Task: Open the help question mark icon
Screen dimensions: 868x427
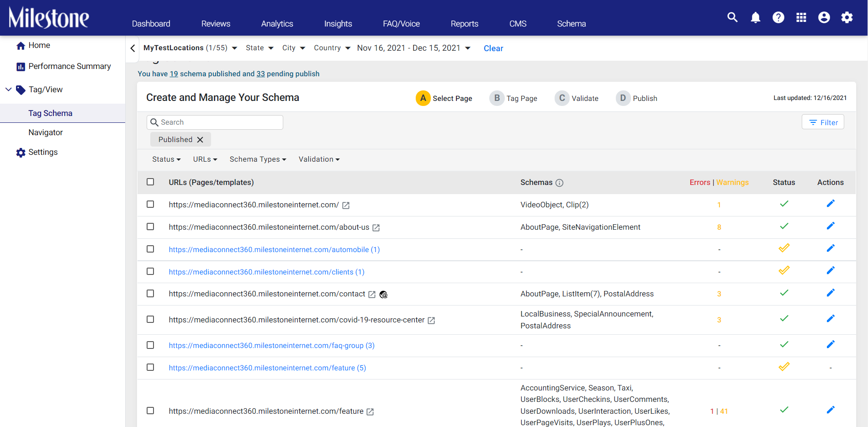Action: [778, 17]
